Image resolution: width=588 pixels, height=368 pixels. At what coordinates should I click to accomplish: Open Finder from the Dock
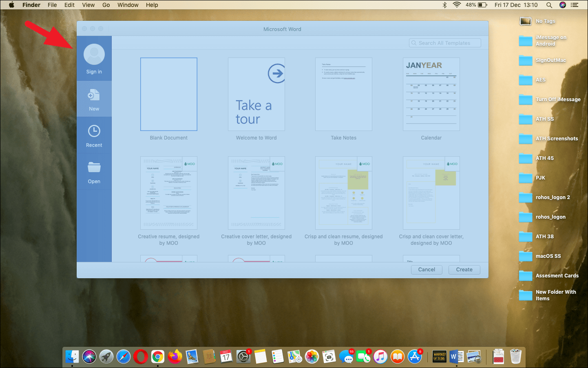click(72, 357)
